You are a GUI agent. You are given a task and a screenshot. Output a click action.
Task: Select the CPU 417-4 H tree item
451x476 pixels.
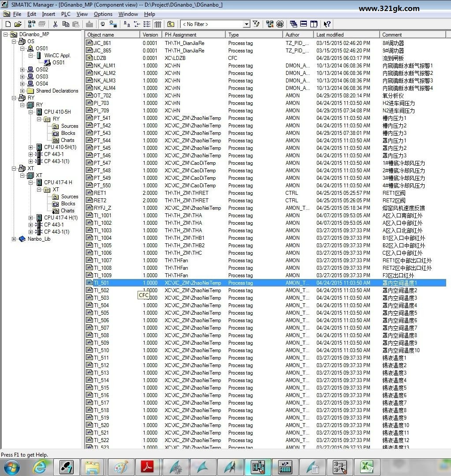[x=58, y=182]
